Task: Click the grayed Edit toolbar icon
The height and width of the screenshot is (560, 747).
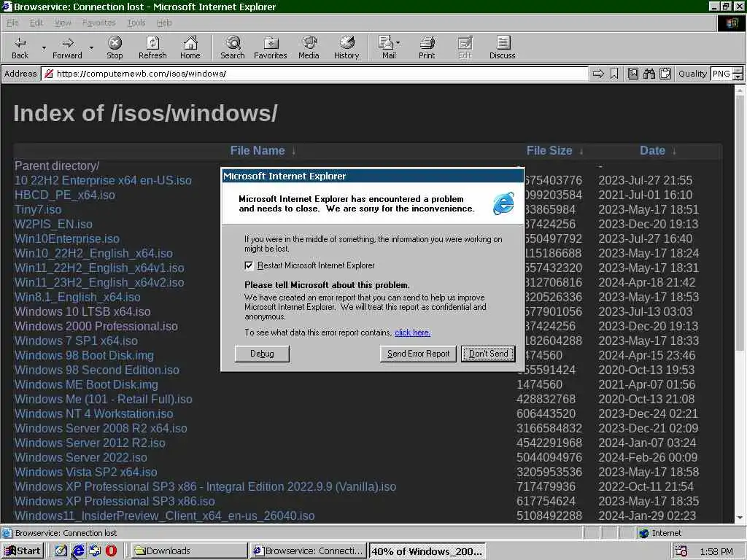Action: coord(465,47)
